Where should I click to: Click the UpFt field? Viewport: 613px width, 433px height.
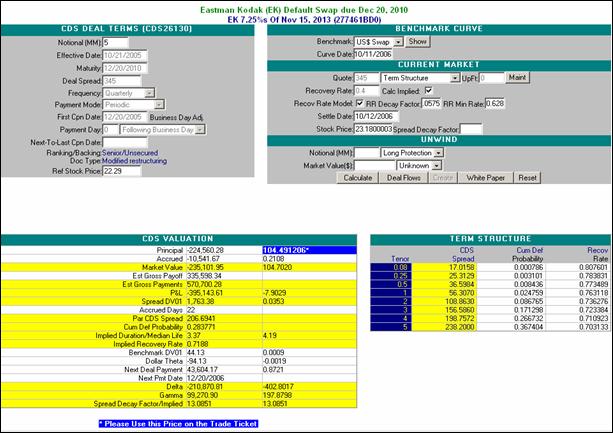(x=491, y=78)
